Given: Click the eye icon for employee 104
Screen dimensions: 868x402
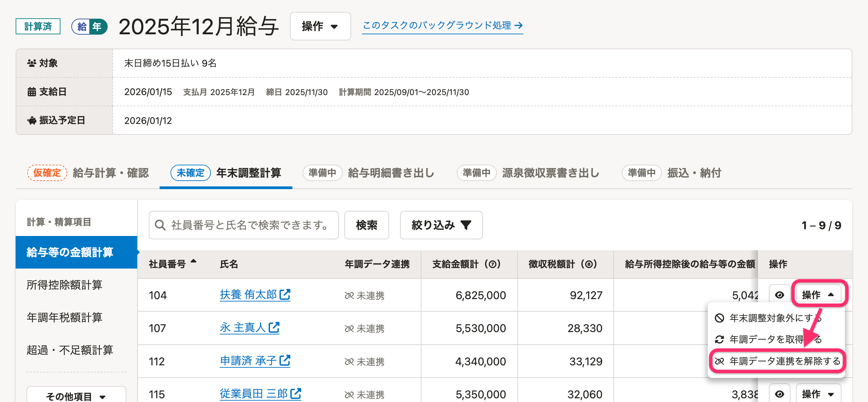Looking at the screenshot, I should [779, 295].
